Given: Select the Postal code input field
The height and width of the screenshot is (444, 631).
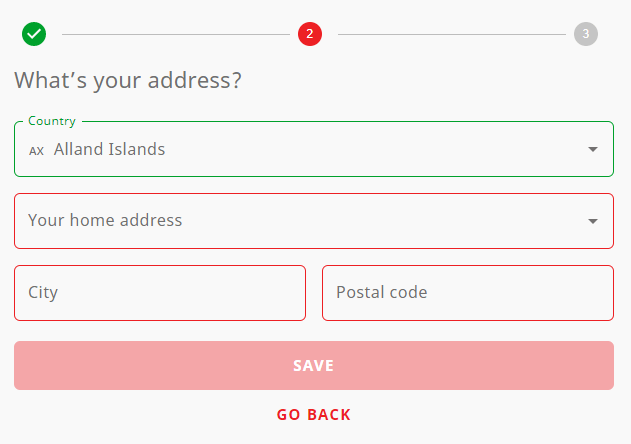Looking at the screenshot, I should 468,293.
